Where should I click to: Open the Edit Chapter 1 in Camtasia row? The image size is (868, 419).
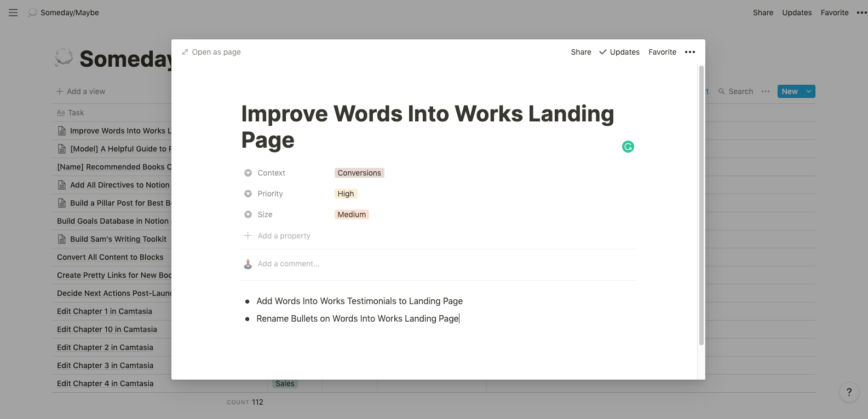105,311
